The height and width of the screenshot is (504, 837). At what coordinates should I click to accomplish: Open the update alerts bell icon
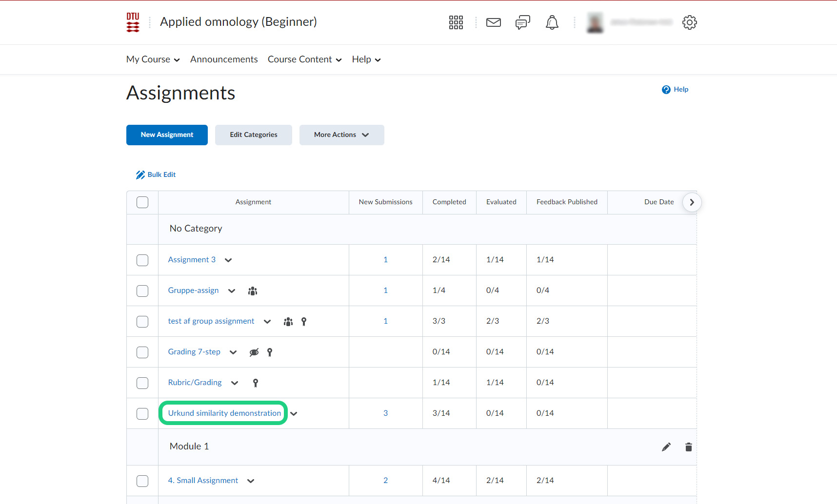point(552,22)
